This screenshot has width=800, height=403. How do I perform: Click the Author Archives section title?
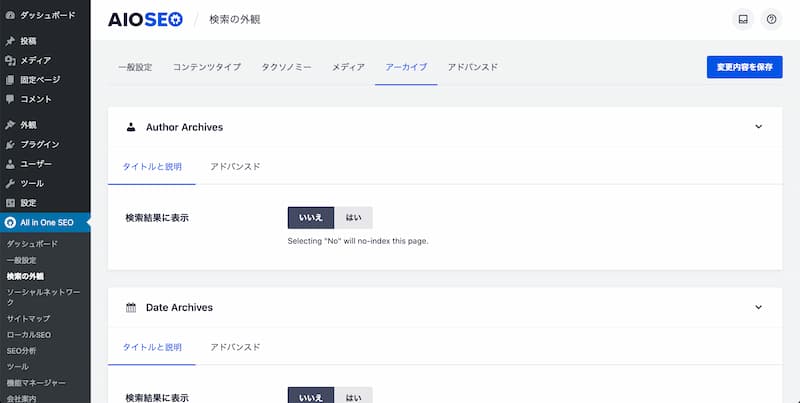pos(184,127)
